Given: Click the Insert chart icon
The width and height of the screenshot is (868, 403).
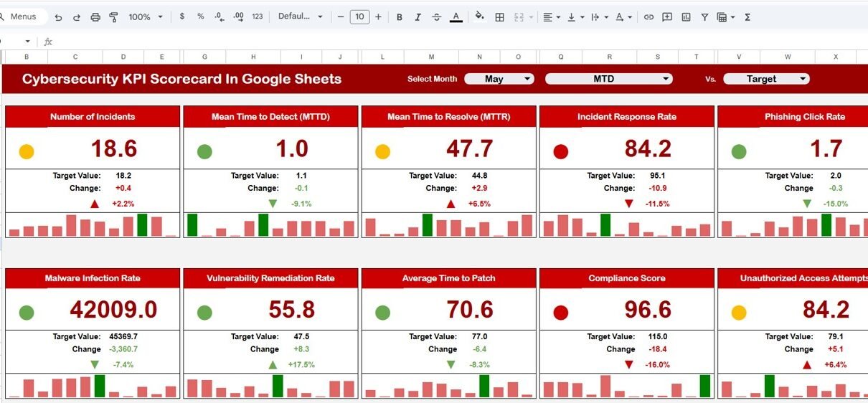Looking at the screenshot, I should click(686, 16).
